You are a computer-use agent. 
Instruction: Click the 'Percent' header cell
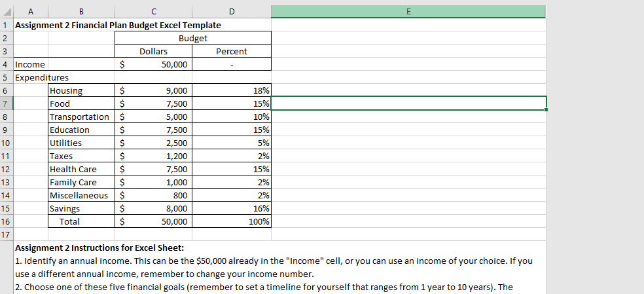pos(232,51)
